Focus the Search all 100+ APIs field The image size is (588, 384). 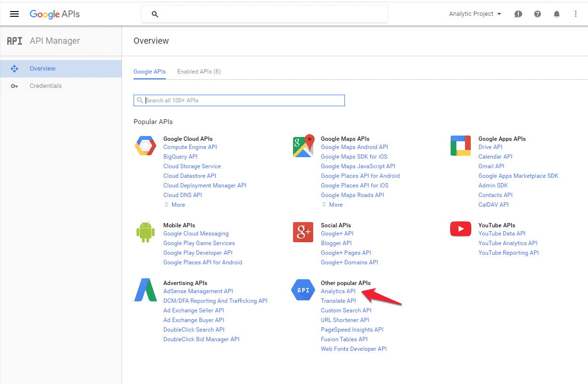[x=239, y=100]
